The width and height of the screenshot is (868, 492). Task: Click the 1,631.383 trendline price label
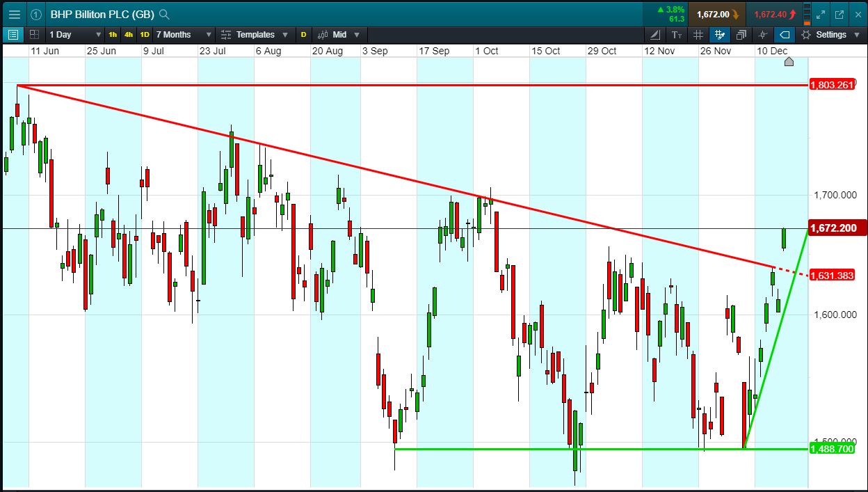coord(832,276)
